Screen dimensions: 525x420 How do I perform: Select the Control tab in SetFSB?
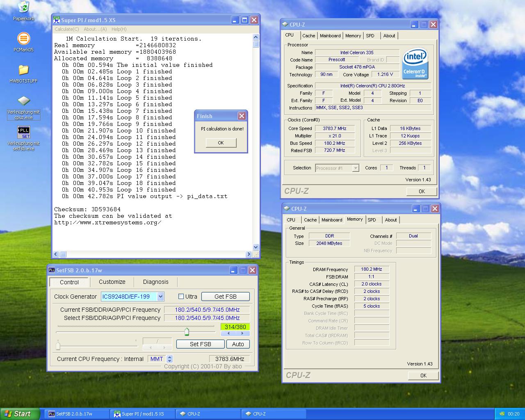pyautogui.click(x=69, y=282)
